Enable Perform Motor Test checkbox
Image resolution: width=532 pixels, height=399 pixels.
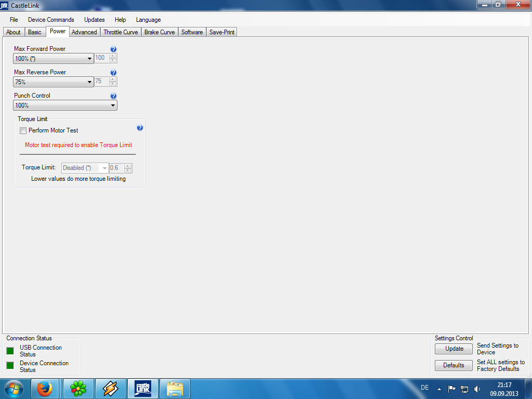tap(23, 130)
